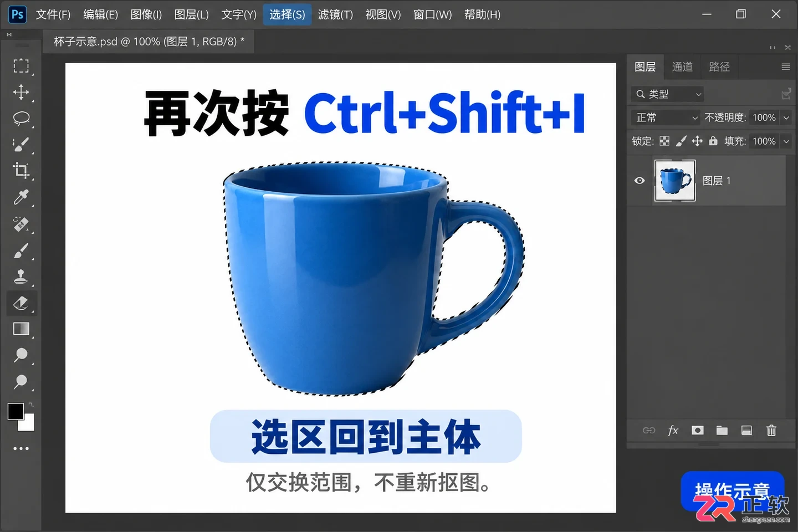Select the Clone Stamp tool
The width and height of the screenshot is (798, 532).
(21, 276)
